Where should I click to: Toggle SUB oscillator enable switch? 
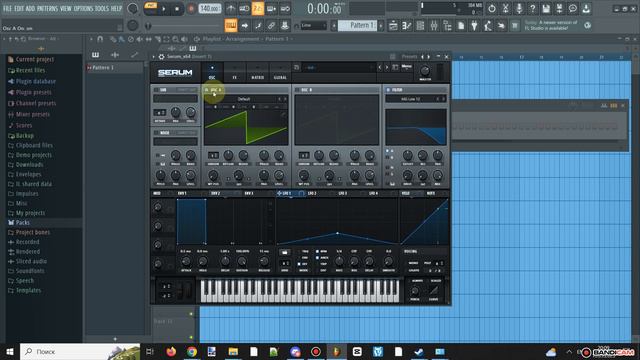tap(156, 90)
